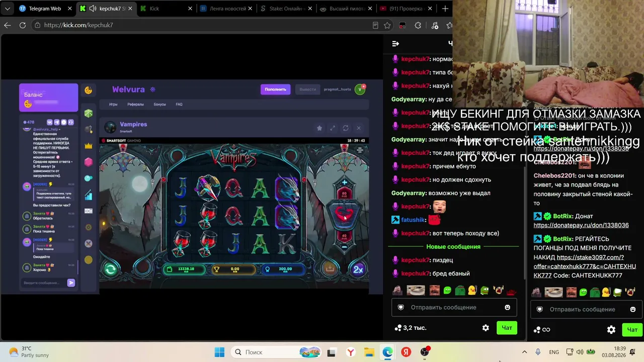Viewport: 644px width, 362px height.
Task: Open the Высший пилотаж tab
Action: coord(347,9)
